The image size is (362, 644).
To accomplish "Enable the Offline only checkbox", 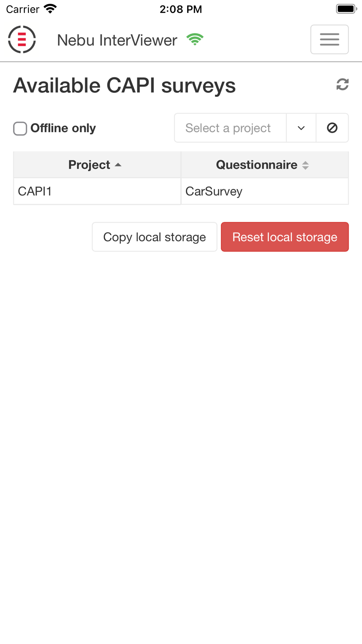I will click(20, 129).
